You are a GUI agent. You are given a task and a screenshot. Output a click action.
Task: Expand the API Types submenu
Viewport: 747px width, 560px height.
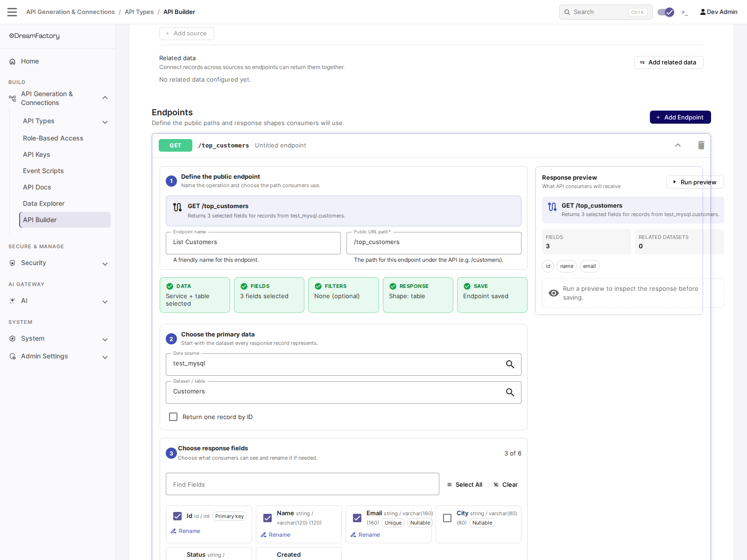coord(105,122)
